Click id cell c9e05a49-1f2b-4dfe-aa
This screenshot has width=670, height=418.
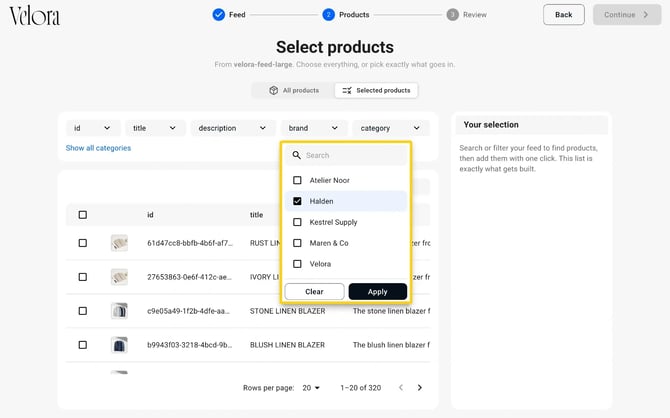pos(188,311)
